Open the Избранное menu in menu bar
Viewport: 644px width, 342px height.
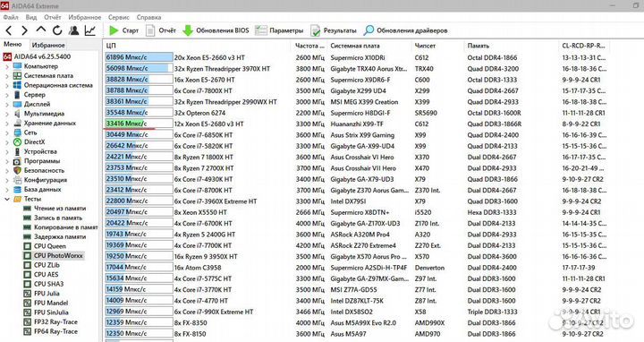click(x=85, y=17)
